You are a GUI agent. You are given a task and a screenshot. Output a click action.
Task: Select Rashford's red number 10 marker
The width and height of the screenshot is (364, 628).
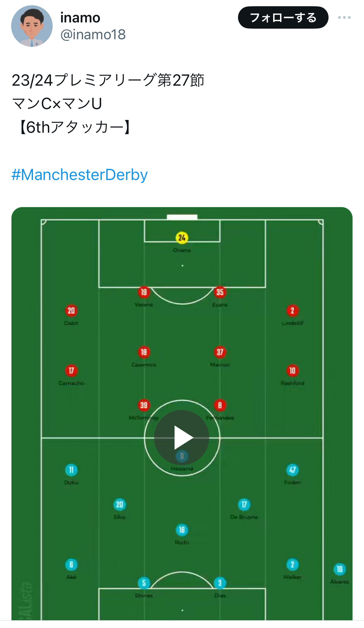[292, 371]
